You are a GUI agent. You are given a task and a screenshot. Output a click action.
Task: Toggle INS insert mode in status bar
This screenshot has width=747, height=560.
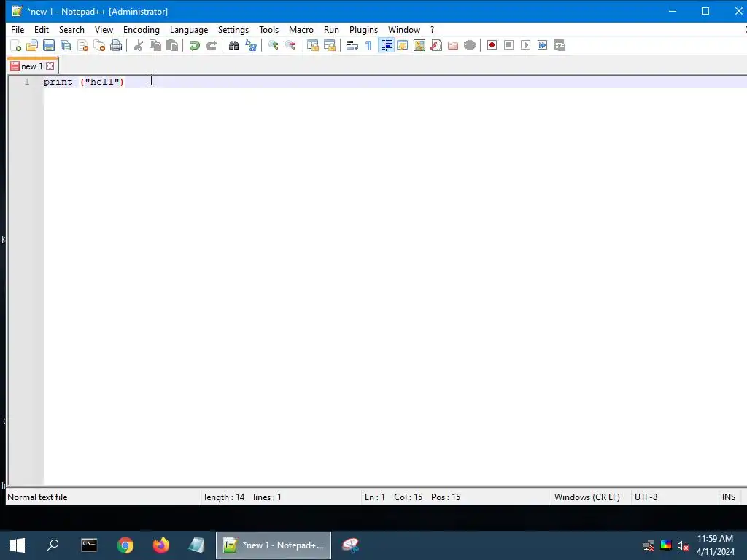[x=729, y=497]
